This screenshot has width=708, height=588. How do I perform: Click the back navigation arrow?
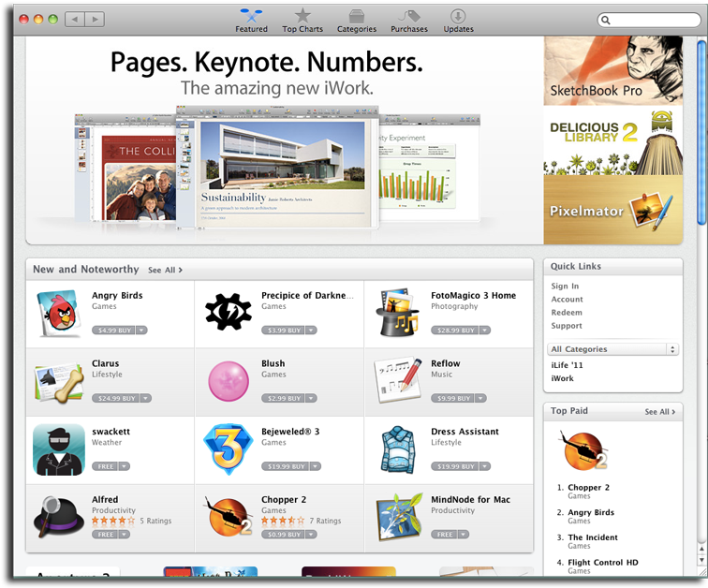[x=75, y=20]
